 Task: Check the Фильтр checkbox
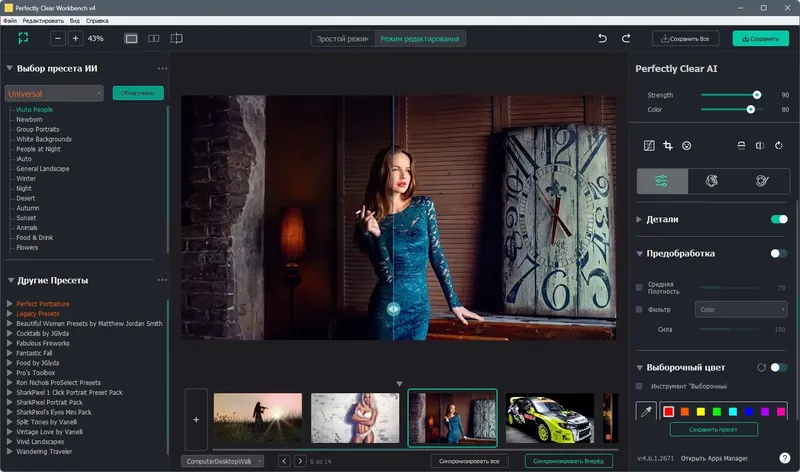click(x=640, y=310)
